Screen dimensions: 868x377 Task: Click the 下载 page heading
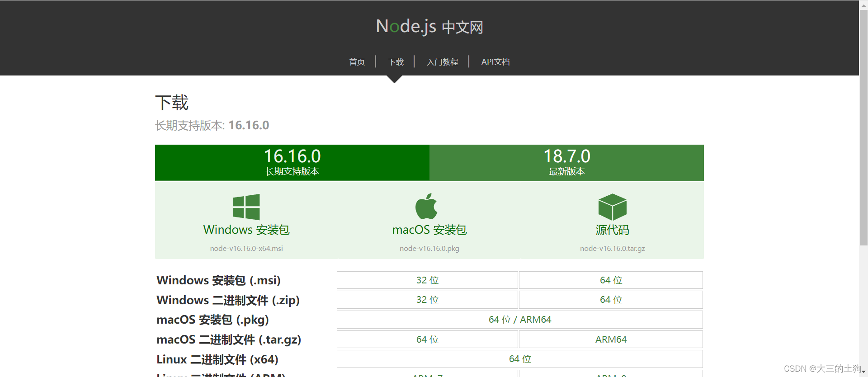pyautogui.click(x=172, y=103)
